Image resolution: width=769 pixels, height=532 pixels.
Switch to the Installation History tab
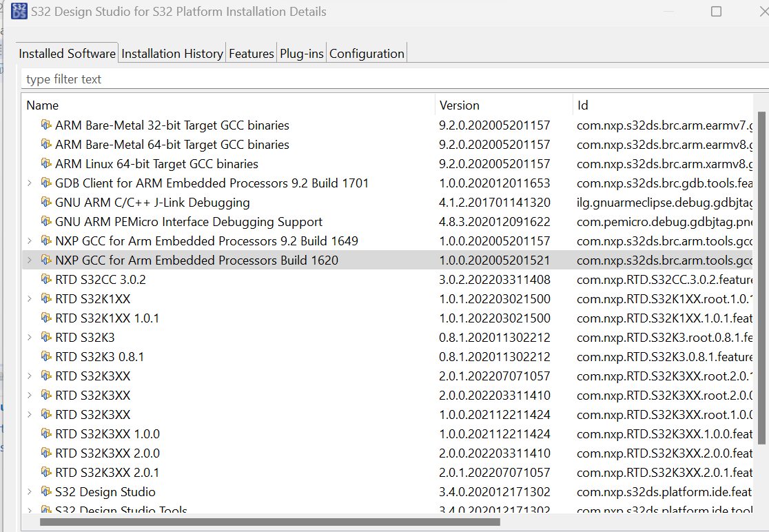172,53
